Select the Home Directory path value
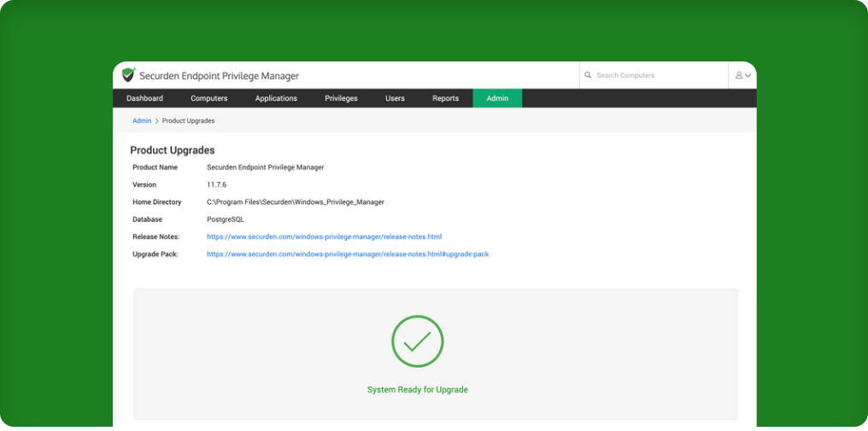This screenshot has width=868, height=431. pos(296,202)
